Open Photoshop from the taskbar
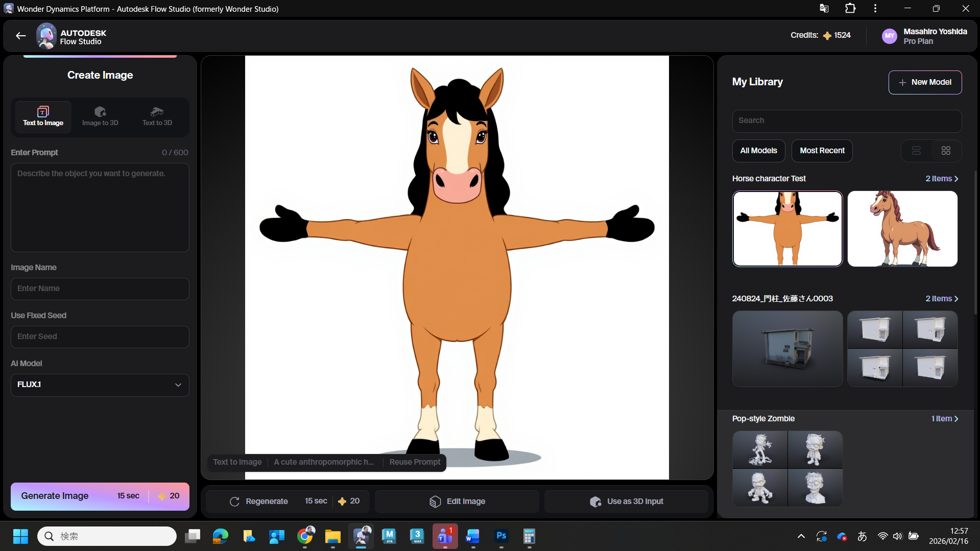 (501, 536)
